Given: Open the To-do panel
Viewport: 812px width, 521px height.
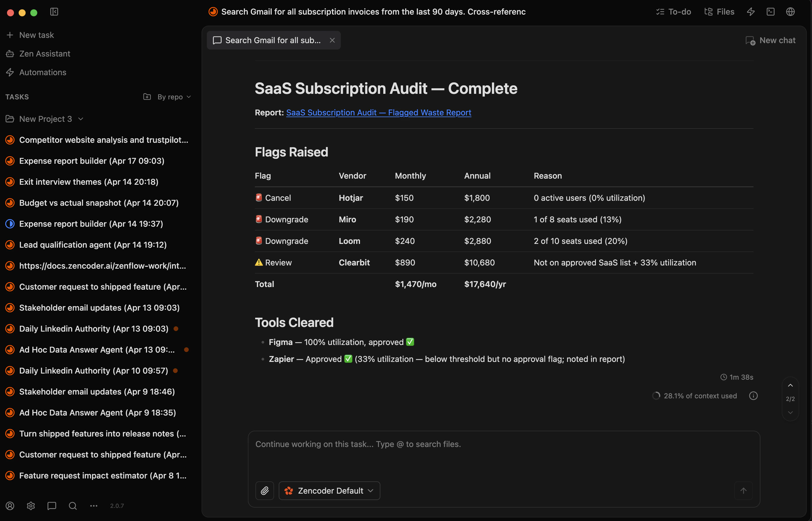Looking at the screenshot, I should tap(673, 12).
